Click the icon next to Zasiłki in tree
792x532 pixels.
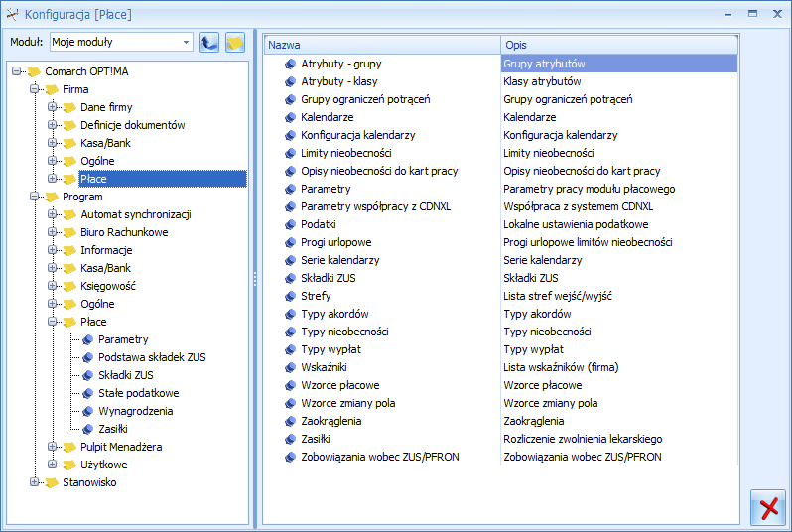pos(88,429)
